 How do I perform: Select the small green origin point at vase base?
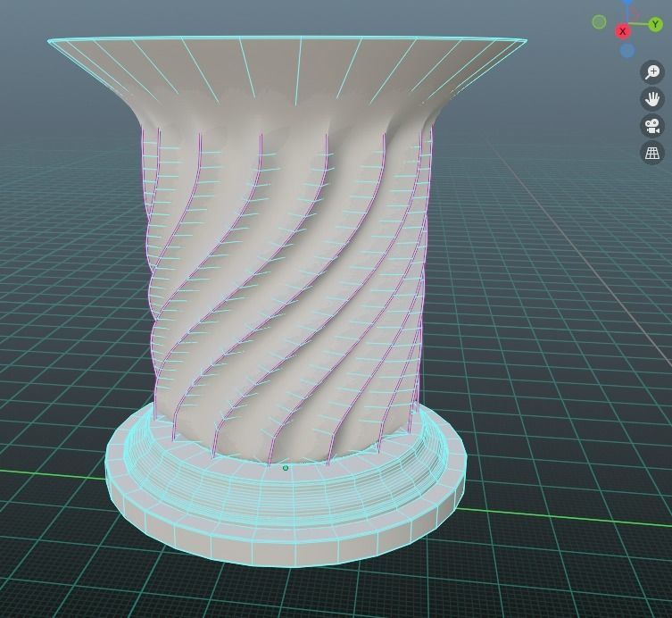(286, 468)
